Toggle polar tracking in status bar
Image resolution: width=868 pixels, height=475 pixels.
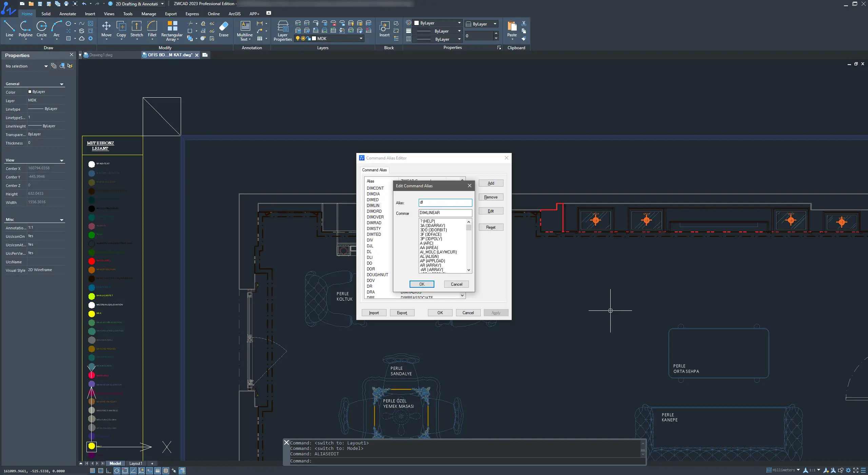[117, 471]
